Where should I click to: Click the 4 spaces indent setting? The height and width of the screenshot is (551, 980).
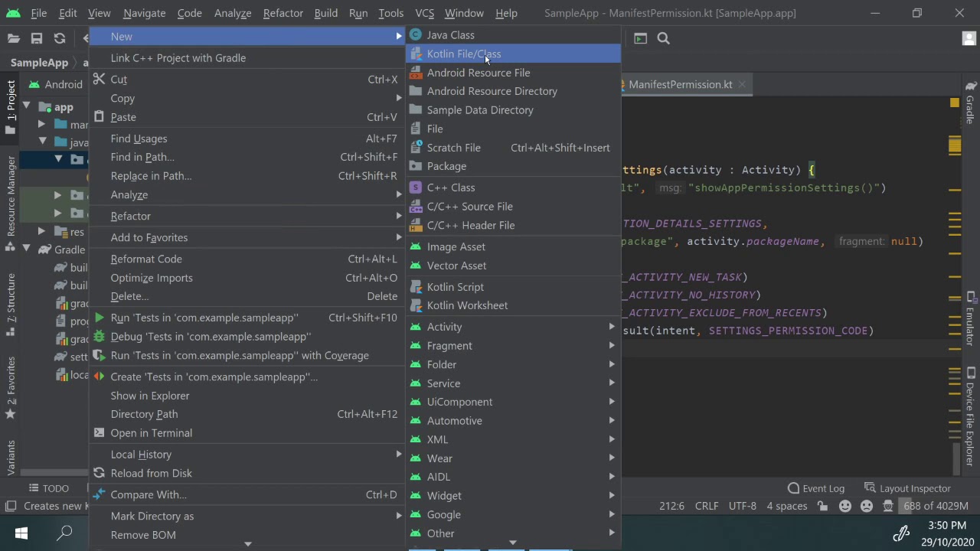click(x=787, y=506)
